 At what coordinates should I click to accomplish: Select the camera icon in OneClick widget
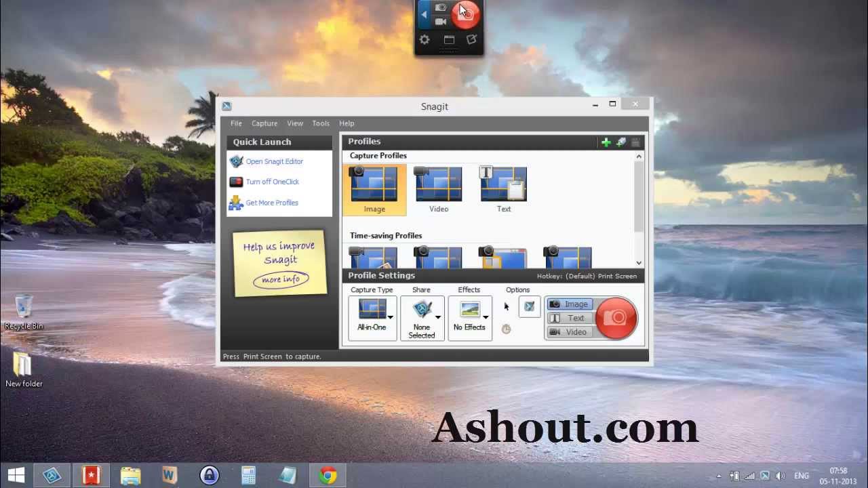tap(441, 7)
